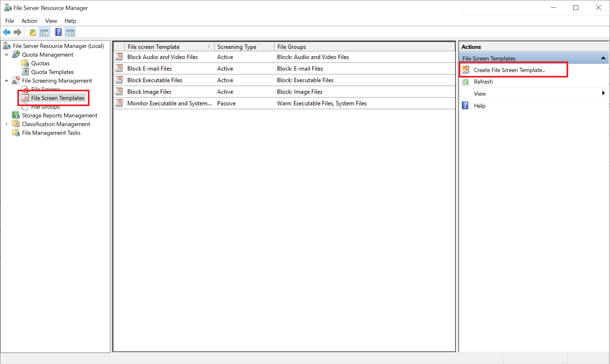
Task: Select File Server Resource Manager (Local) root
Action: click(x=58, y=46)
